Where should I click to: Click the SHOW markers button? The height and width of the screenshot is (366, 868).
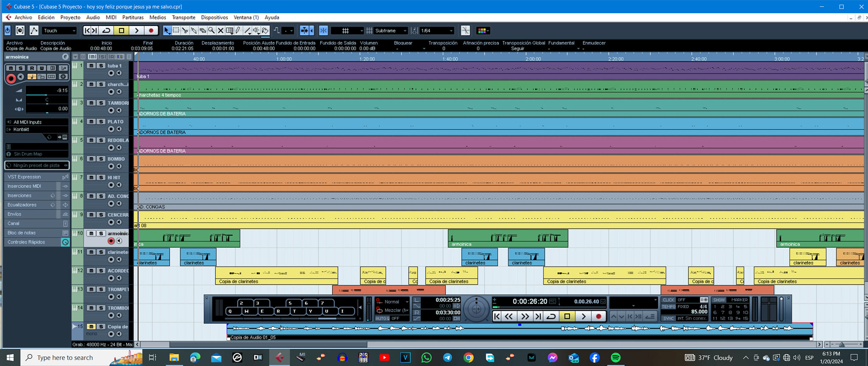[719, 299]
